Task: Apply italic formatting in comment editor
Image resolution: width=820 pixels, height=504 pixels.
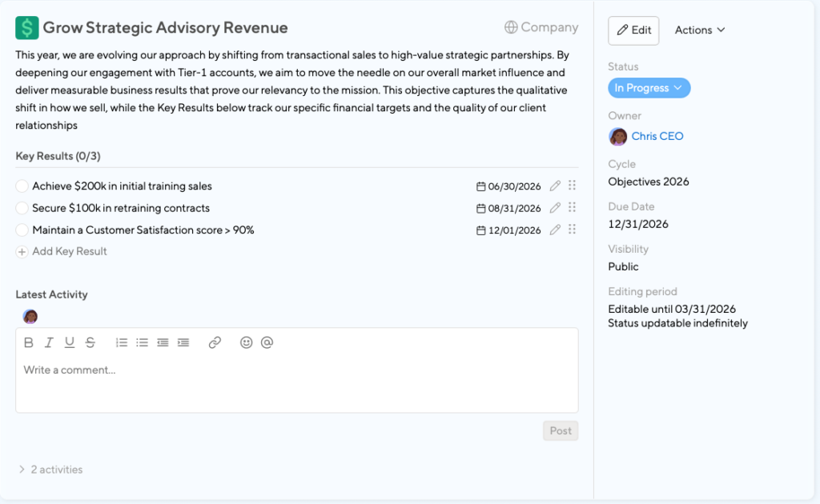Action: point(49,342)
